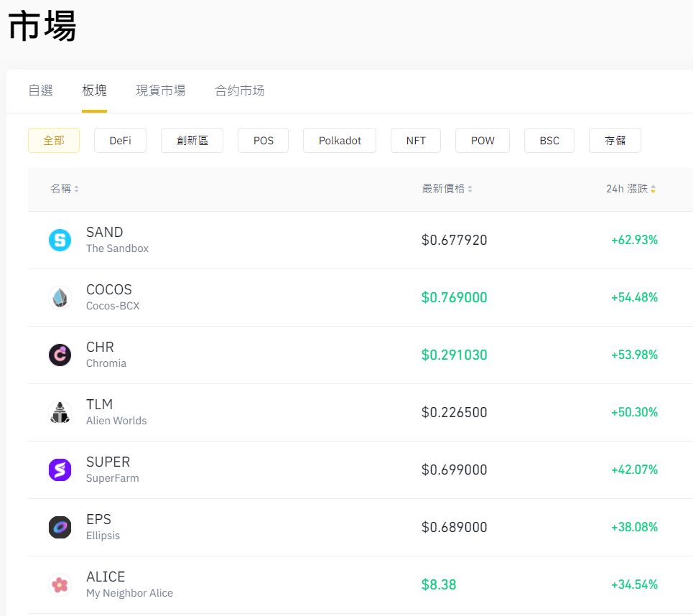This screenshot has height=616, width=693.
Task: Click the ALICE flower logo icon
Action: point(60,584)
